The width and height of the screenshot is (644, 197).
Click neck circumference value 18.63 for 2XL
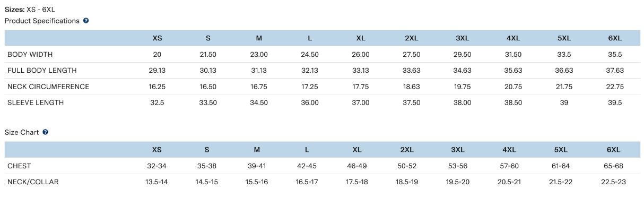[x=412, y=87]
